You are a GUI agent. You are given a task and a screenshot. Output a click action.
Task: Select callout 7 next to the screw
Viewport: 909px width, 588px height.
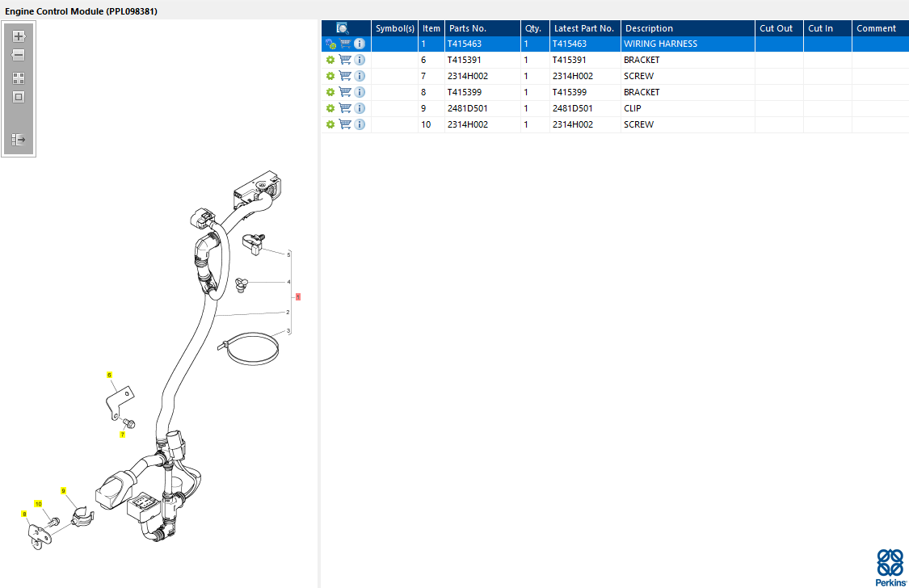click(x=122, y=435)
